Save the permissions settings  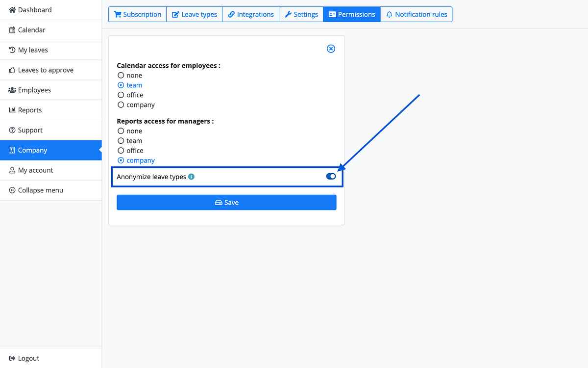click(x=226, y=203)
